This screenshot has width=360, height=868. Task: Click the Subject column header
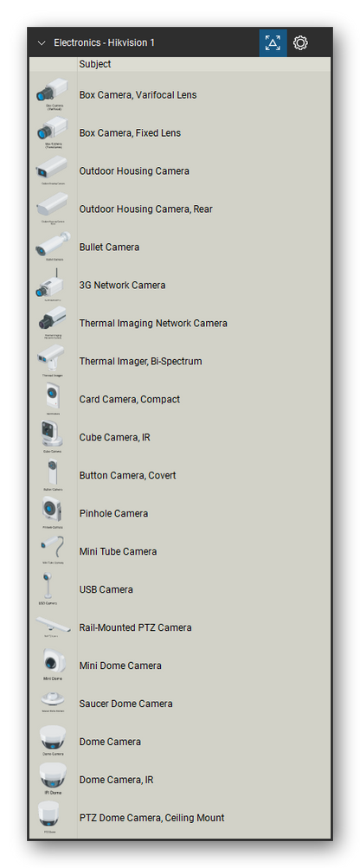pos(94,64)
